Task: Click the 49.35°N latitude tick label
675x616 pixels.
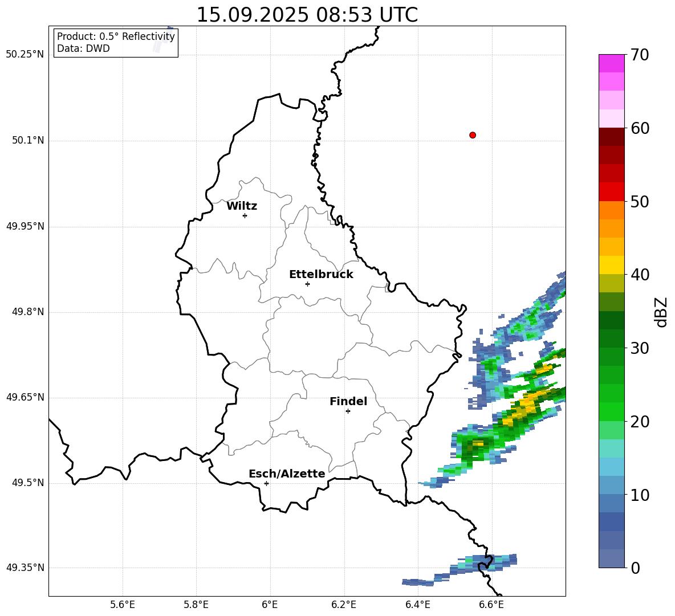Action: [25, 568]
